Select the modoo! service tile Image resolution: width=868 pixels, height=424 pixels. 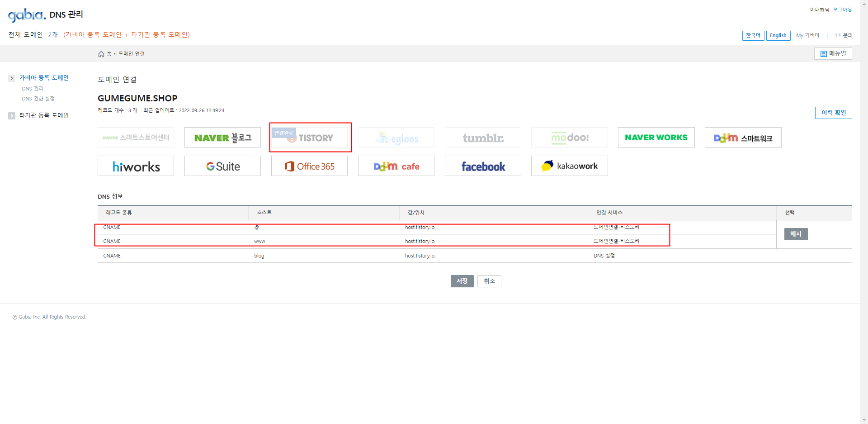tap(570, 138)
